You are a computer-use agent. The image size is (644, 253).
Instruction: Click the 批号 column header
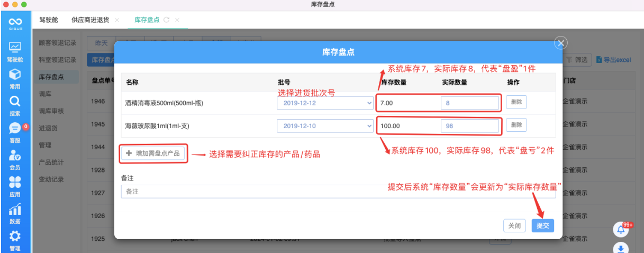click(x=284, y=83)
